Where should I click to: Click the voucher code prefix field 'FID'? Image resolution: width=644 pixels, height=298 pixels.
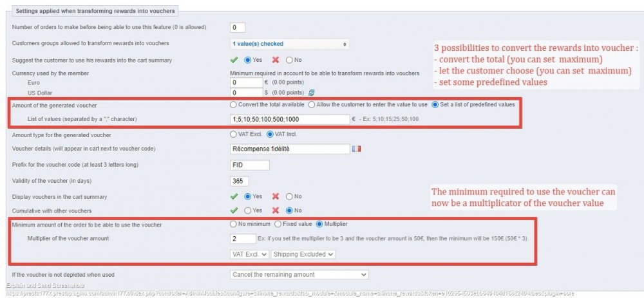pyautogui.click(x=250, y=165)
